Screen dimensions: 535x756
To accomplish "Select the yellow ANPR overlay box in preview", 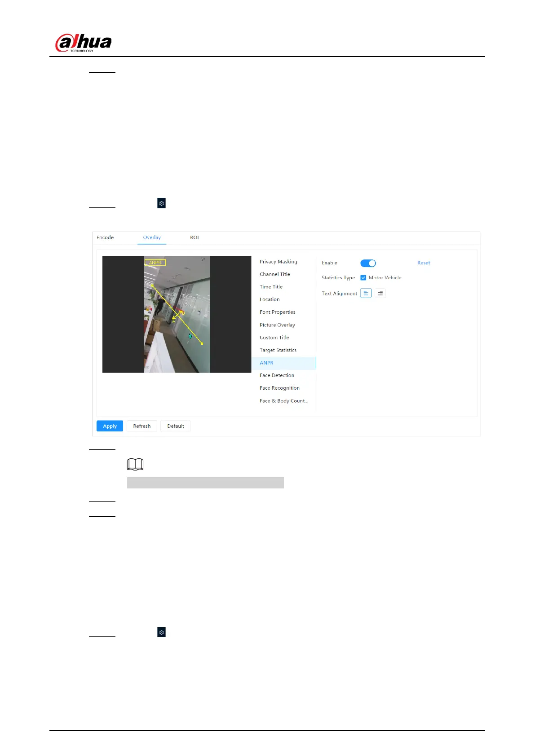I will click(155, 263).
